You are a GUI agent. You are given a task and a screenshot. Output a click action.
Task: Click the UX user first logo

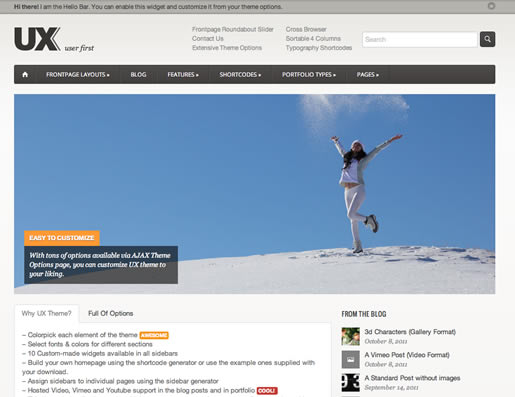54,39
